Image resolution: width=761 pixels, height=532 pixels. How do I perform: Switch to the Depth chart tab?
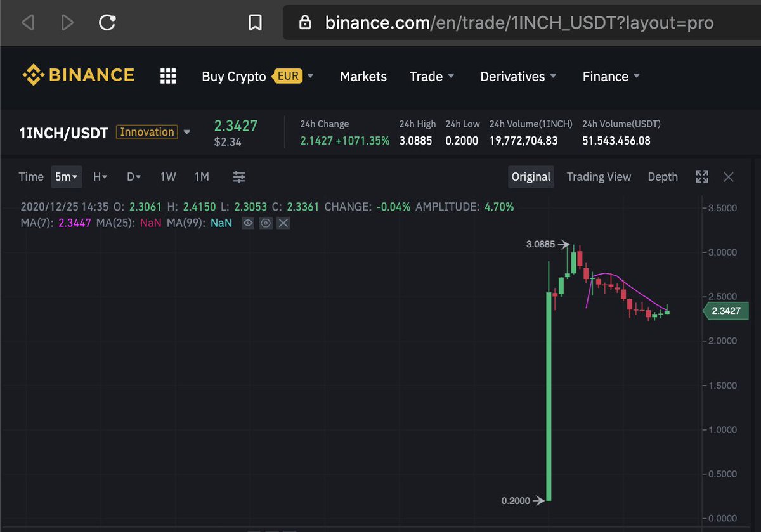663,177
